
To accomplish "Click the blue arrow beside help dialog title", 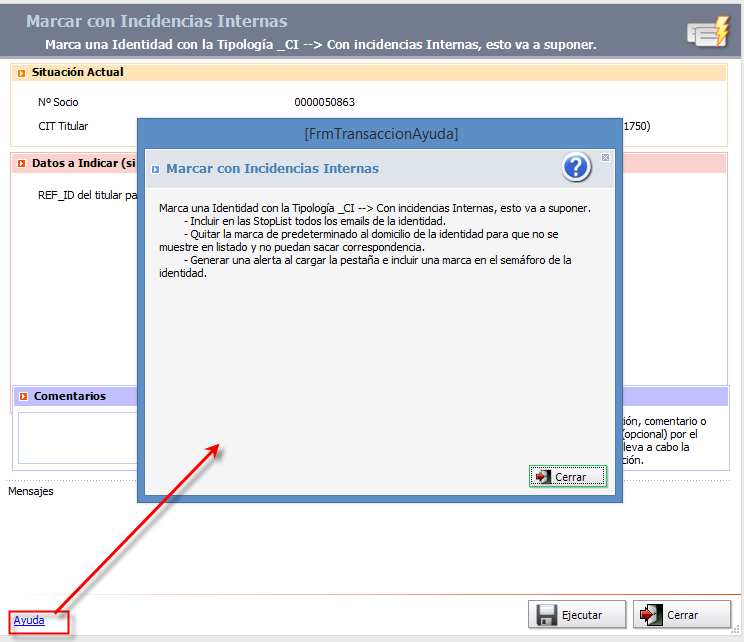I will [x=156, y=169].
